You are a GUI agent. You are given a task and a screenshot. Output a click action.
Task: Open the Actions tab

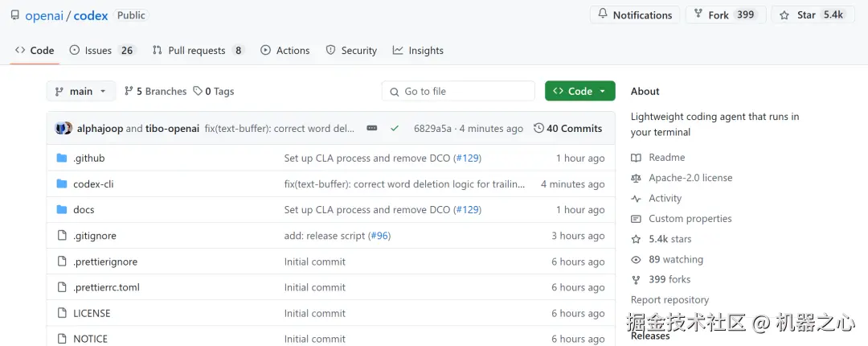[285, 51]
